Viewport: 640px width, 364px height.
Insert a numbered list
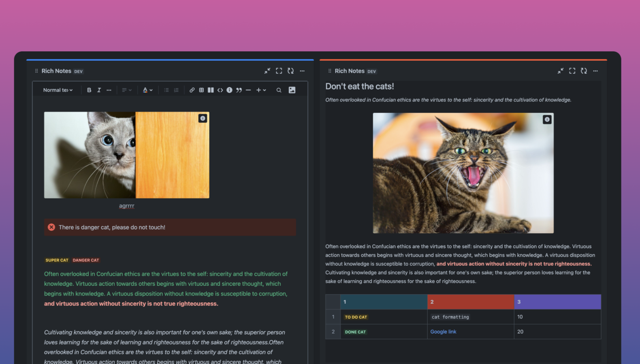click(176, 90)
